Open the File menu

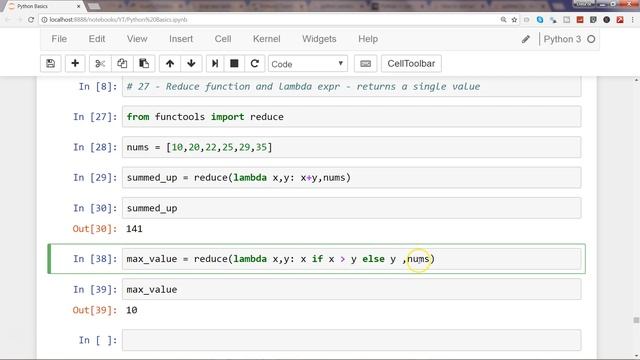59,39
